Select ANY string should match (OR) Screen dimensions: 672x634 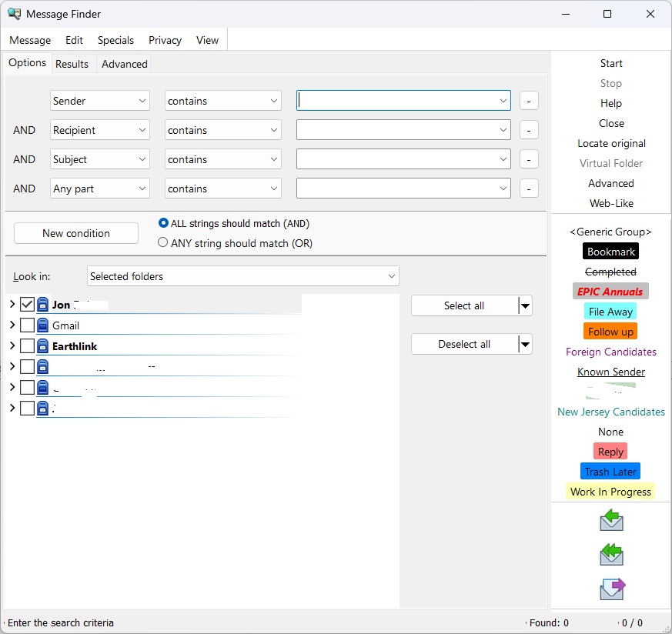tap(163, 242)
